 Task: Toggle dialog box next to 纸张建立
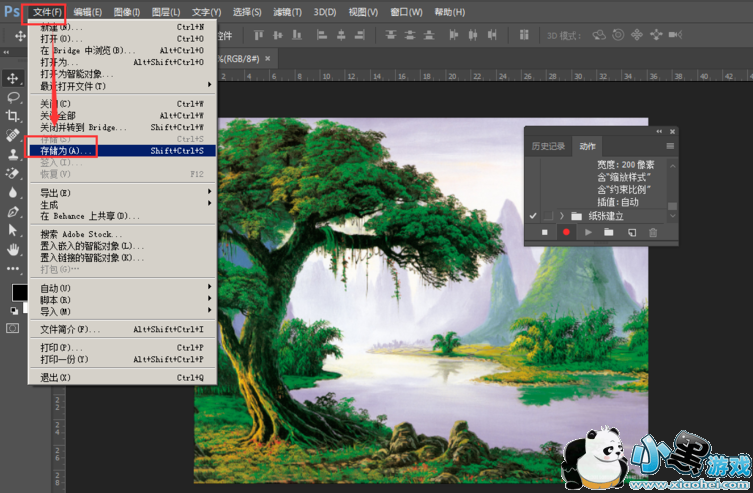point(547,215)
